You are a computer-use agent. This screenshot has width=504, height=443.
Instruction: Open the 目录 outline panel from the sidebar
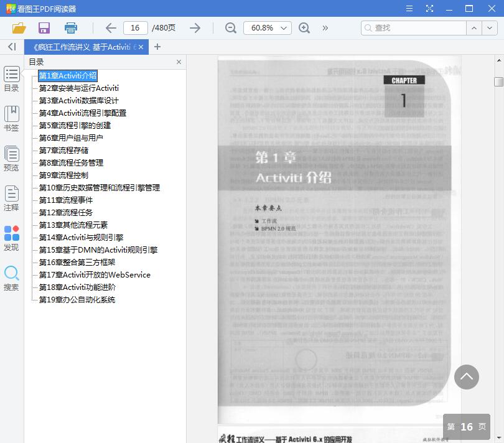click(x=12, y=79)
